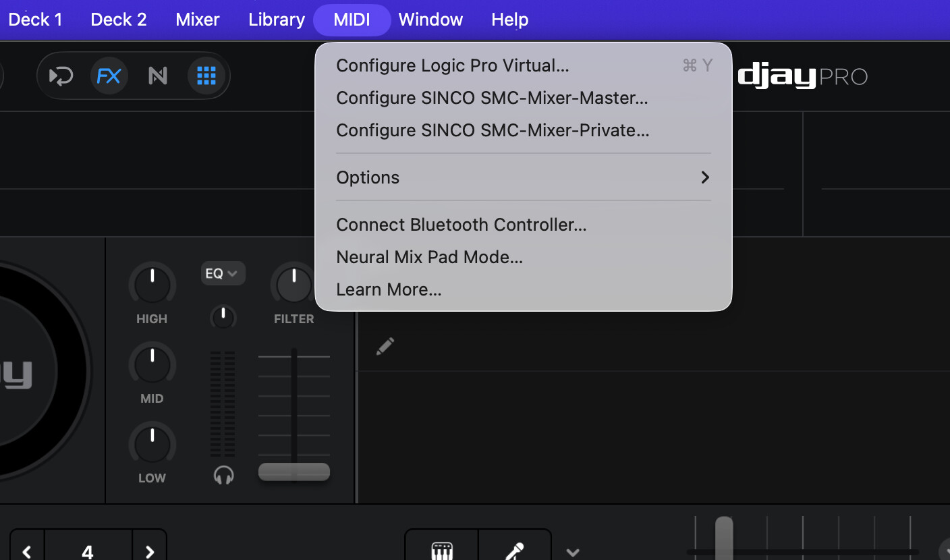Expand chevron beside the microphone button
The image size is (950, 560).
pos(573,553)
